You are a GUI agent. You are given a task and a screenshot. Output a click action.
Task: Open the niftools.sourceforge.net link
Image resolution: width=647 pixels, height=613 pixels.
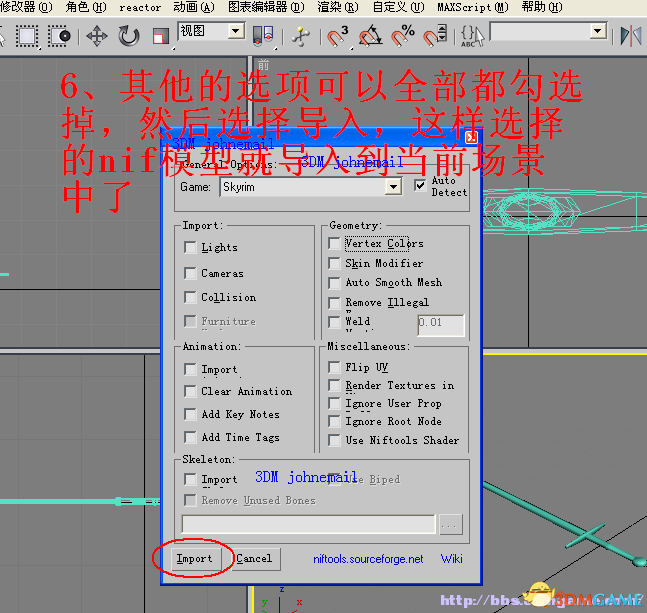[x=368, y=559]
